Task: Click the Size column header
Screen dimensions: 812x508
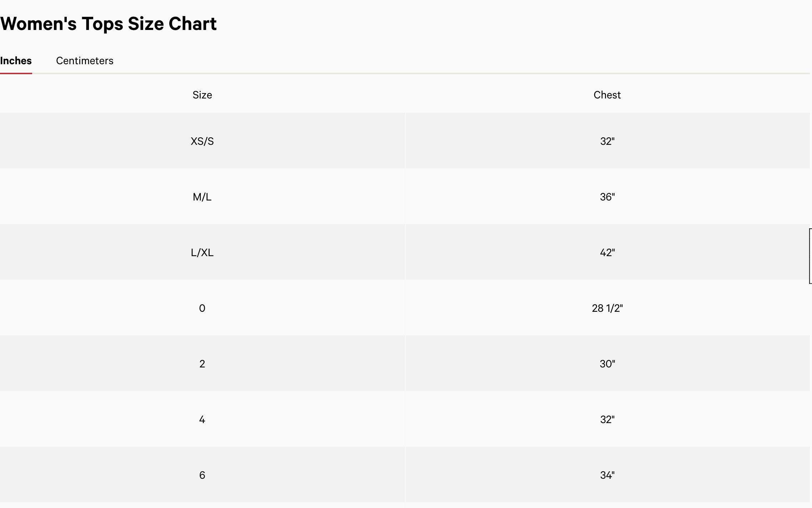Action: pos(202,95)
